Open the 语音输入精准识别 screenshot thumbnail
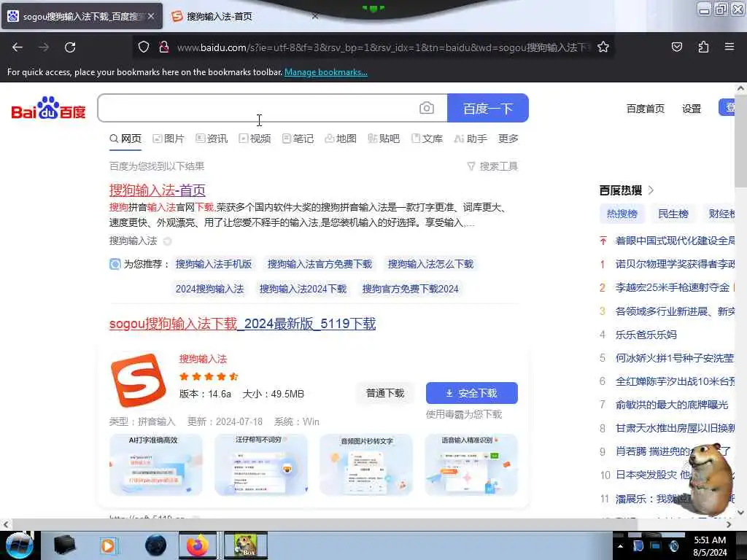This screenshot has width=747, height=560. [x=471, y=464]
